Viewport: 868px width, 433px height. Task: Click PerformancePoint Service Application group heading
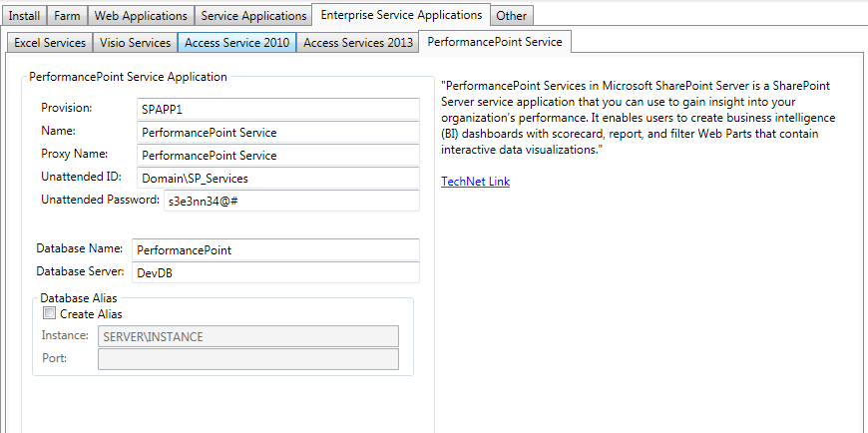(x=128, y=77)
